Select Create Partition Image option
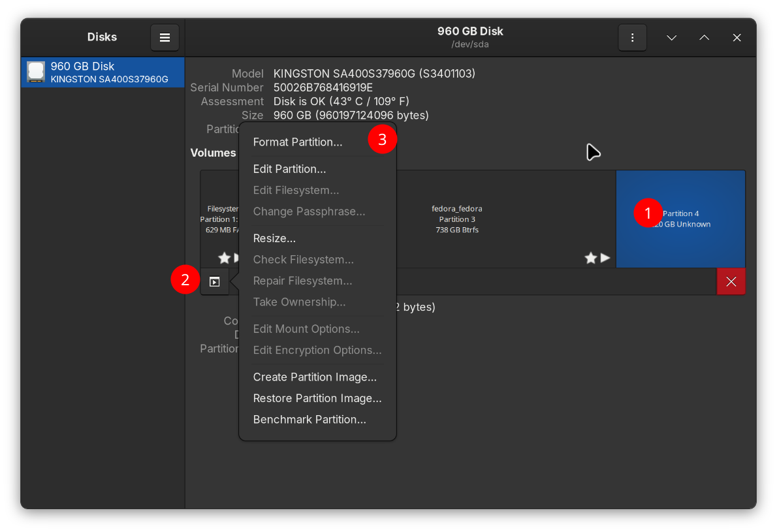This screenshot has width=777, height=532. 315,377
